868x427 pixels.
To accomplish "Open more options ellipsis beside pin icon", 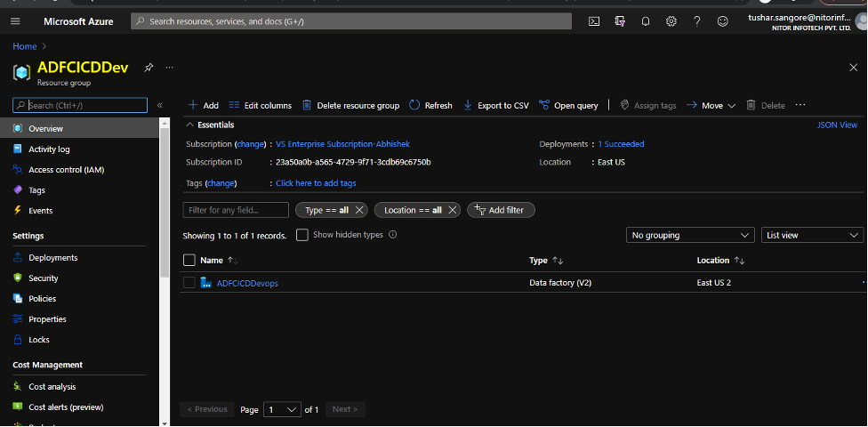I will tap(169, 68).
